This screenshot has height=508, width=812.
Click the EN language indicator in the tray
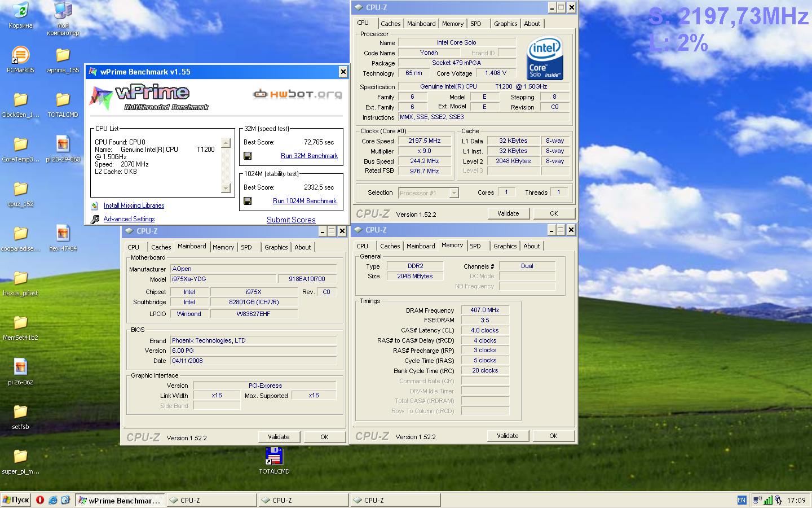(x=742, y=500)
